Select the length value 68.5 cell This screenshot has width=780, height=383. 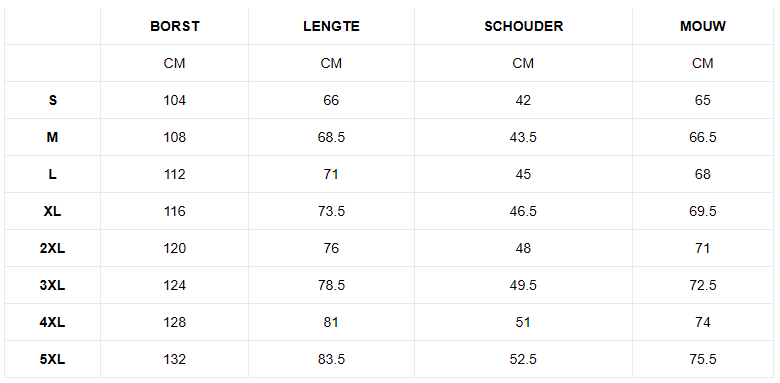coord(331,137)
